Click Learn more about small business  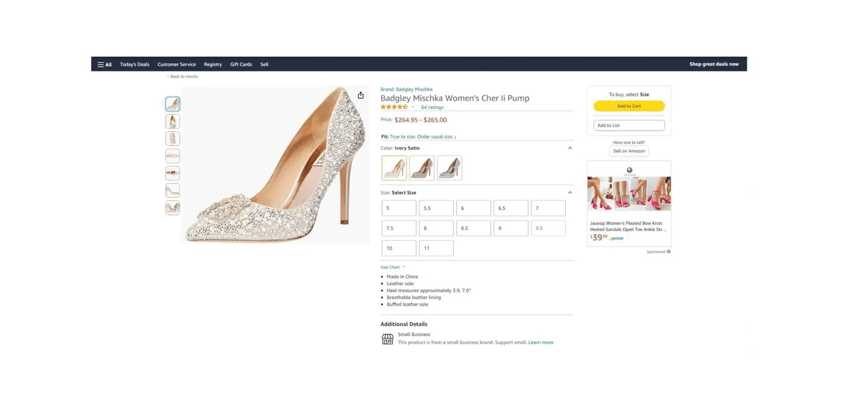(x=541, y=343)
